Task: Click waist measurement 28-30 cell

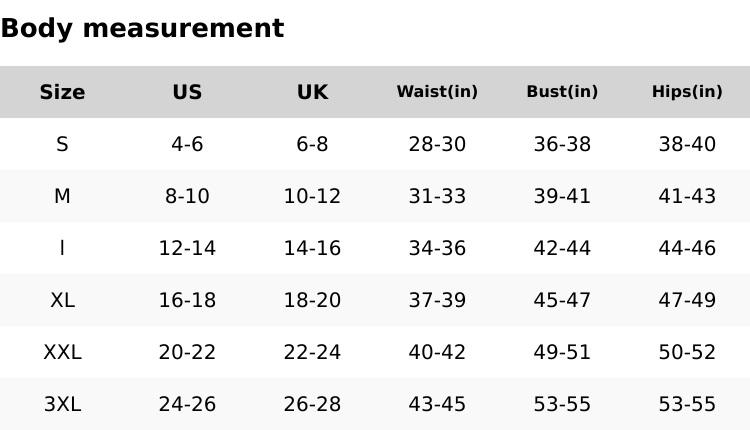Action: click(x=437, y=144)
